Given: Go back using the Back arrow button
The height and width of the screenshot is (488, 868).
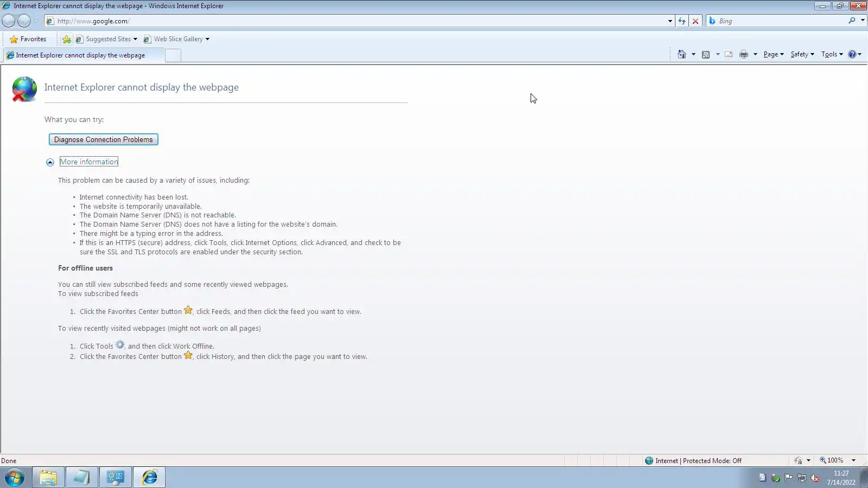Looking at the screenshot, I should (9, 21).
